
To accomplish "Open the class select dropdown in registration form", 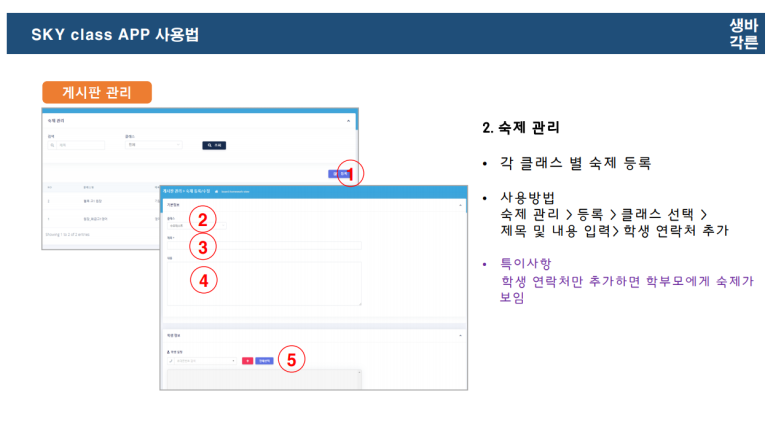I will pos(197,226).
